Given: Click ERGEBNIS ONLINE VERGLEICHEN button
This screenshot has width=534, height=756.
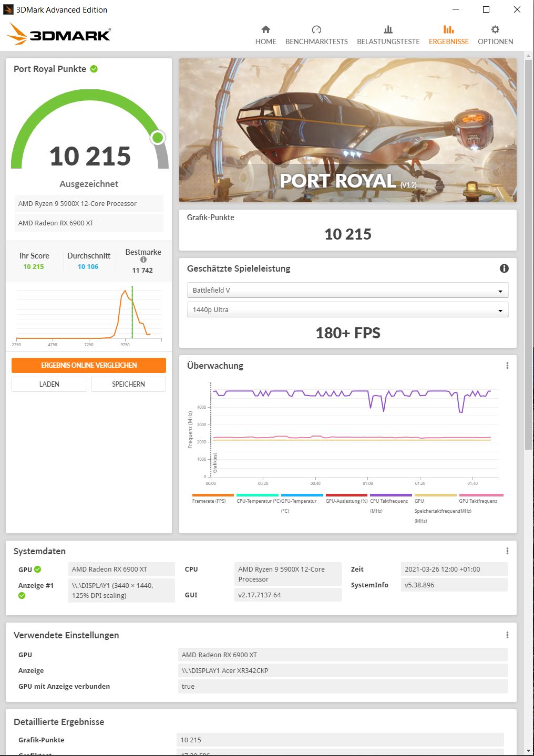Looking at the screenshot, I should point(89,365).
